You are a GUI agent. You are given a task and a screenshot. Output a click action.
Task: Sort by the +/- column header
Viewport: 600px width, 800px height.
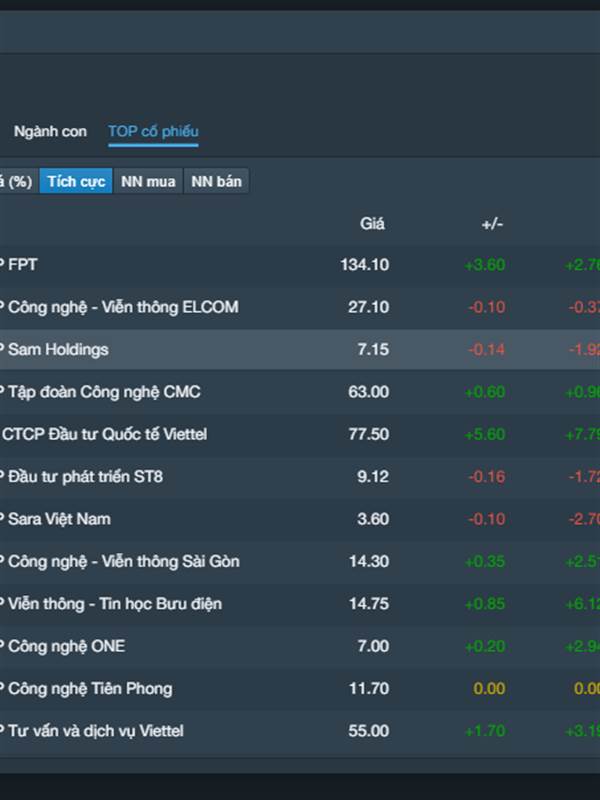click(492, 224)
